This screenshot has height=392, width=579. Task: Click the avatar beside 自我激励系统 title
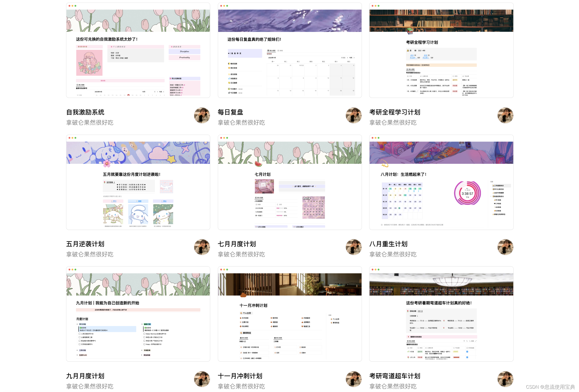202,115
